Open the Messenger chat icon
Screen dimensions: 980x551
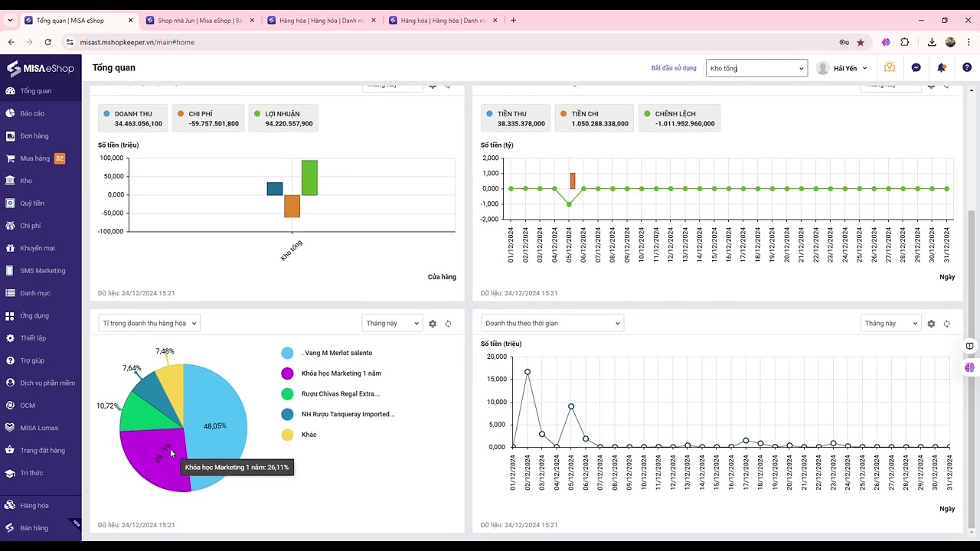916,68
